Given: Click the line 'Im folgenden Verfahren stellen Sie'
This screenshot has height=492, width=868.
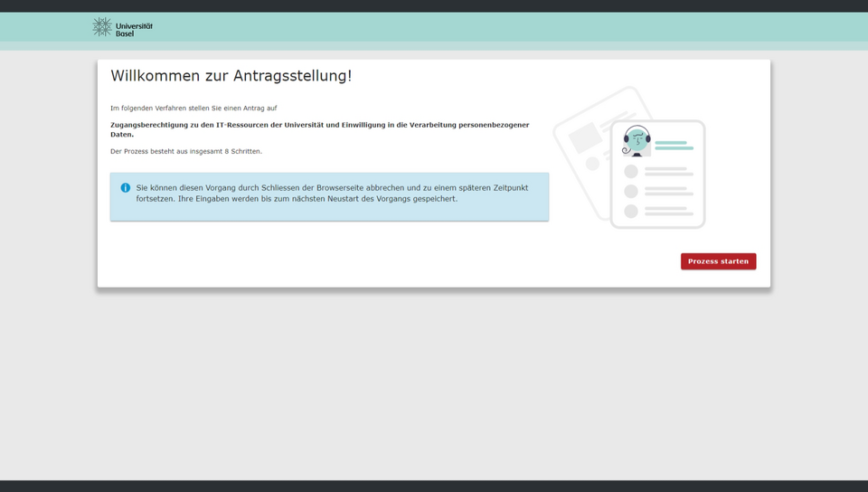Looking at the screenshot, I should tap(193, 108).
